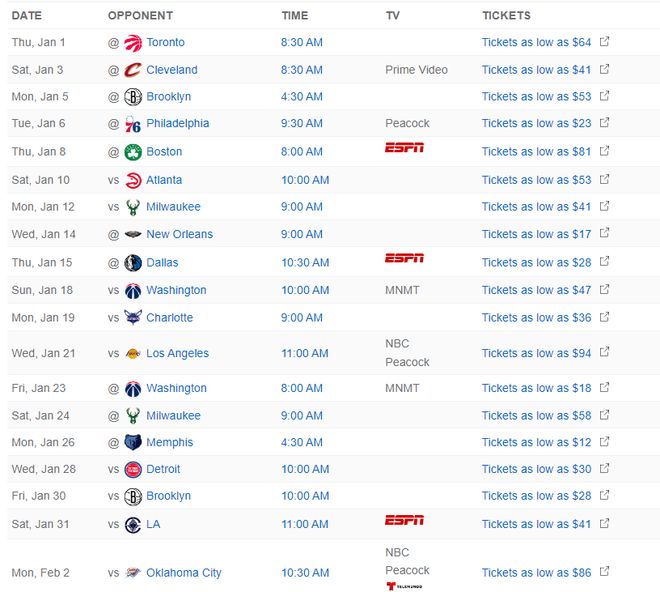Click the Dallas Mavericks team logo
660x592 pixels.
[x=133, y=263]
